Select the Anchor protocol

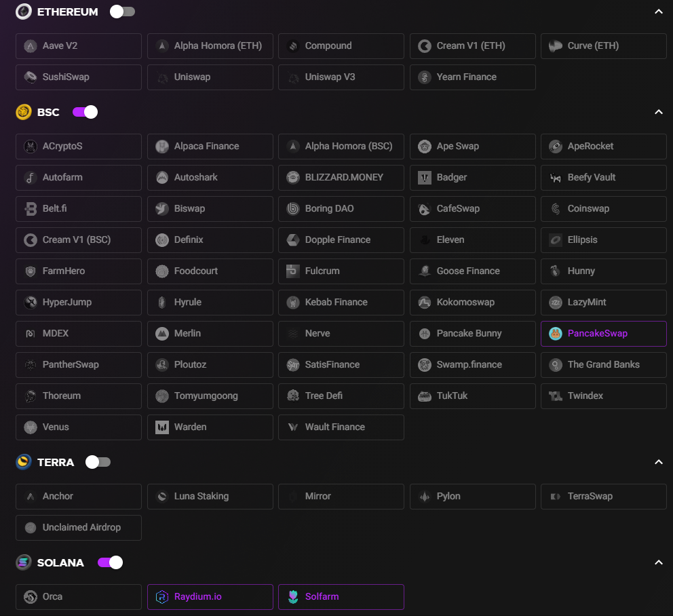[x=79, y=496]
